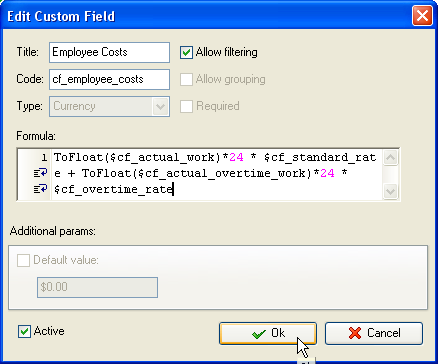Toggle the Active checkbox

click(x=24, y=331)
